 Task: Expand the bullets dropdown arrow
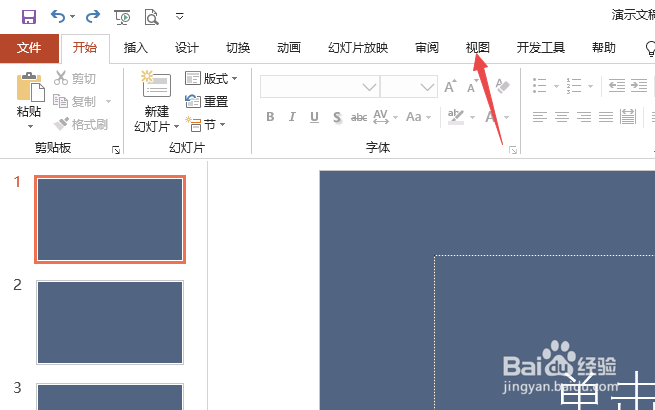[556, 87]
